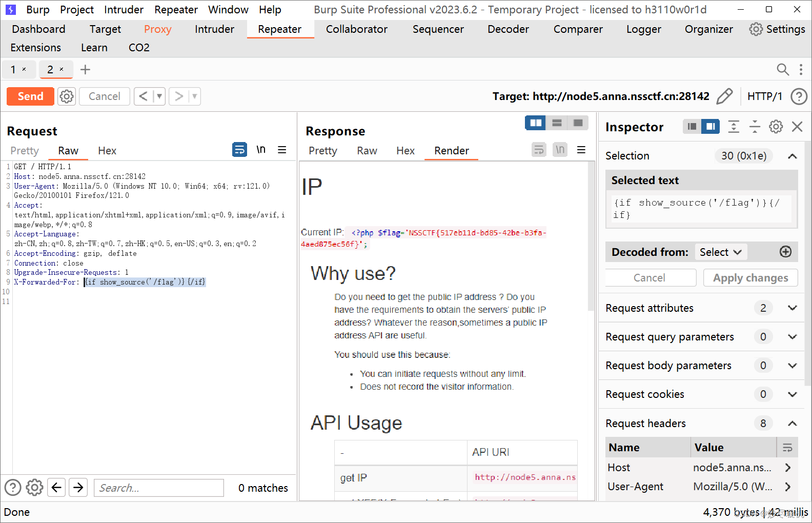Close the Inspector panel

pyautogui.click(x=797, y=127)
